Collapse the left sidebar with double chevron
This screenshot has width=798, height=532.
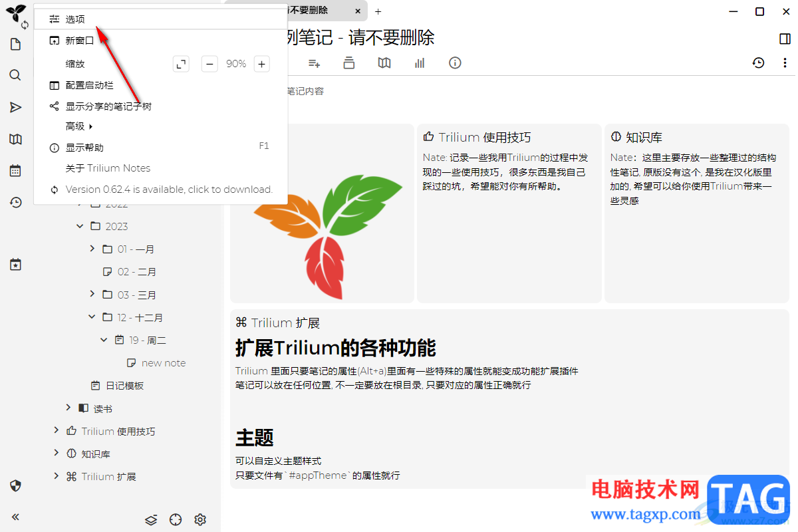[15, 517]
